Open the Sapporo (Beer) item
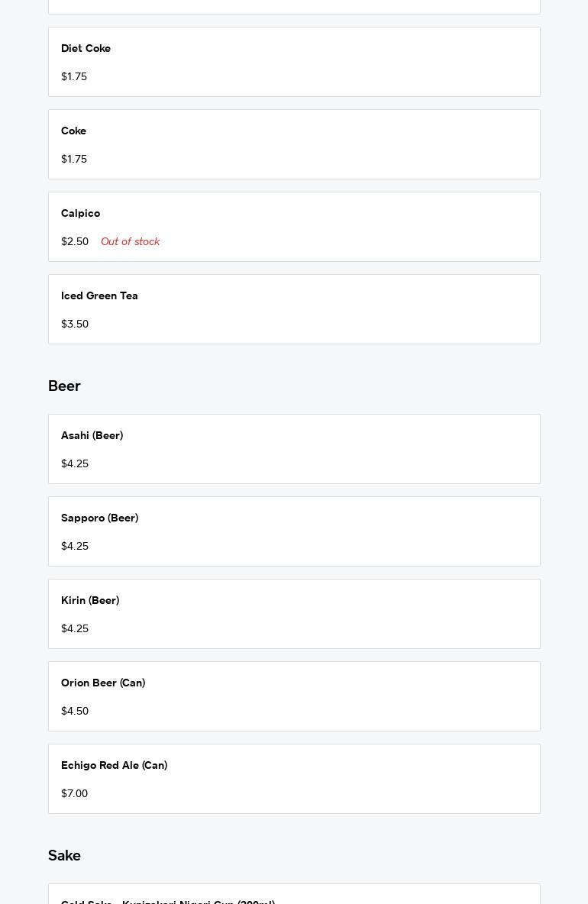This screenshot has width=588, height=904. (x=294, y=531)
